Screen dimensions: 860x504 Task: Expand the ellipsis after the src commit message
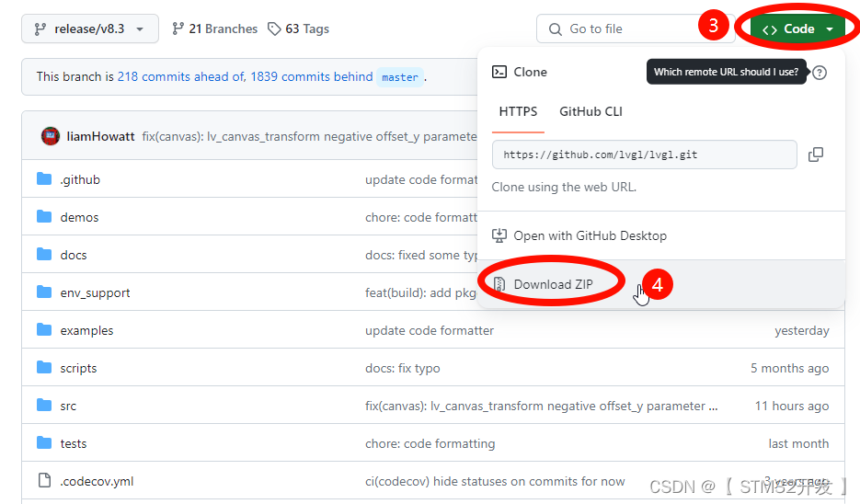coord(713,407)
